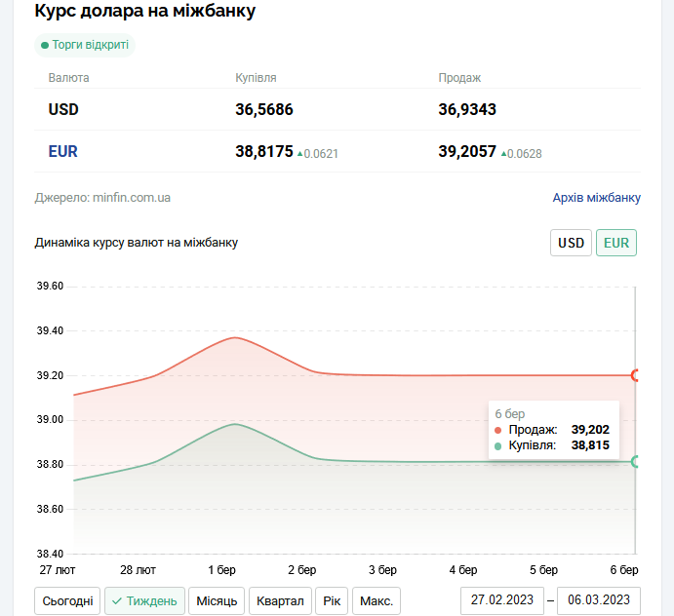Screen dimensions: 674x616
Task: Show the Квартал range
Action: tap(280, 600)
